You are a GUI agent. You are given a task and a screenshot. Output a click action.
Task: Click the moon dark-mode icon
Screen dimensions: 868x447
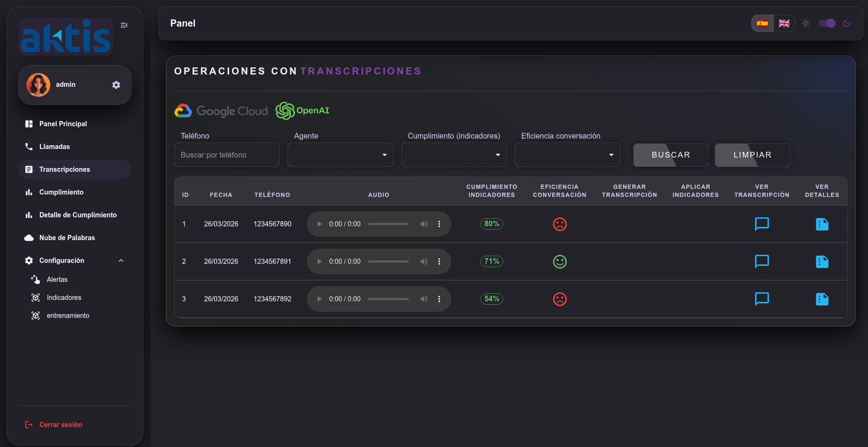(x=847, y=23)
